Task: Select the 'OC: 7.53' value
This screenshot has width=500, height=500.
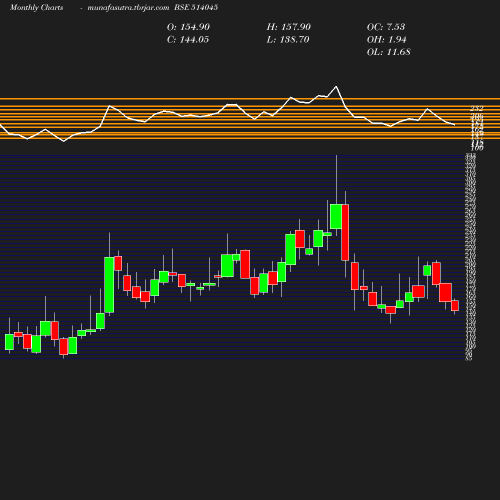Action: [x=386, y=27]
